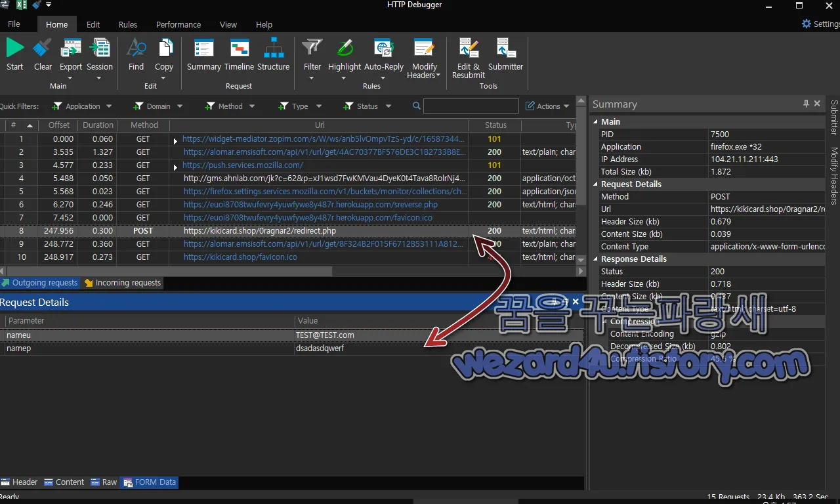
Task: Switch to the Header details tab
Action: point(19,482)
